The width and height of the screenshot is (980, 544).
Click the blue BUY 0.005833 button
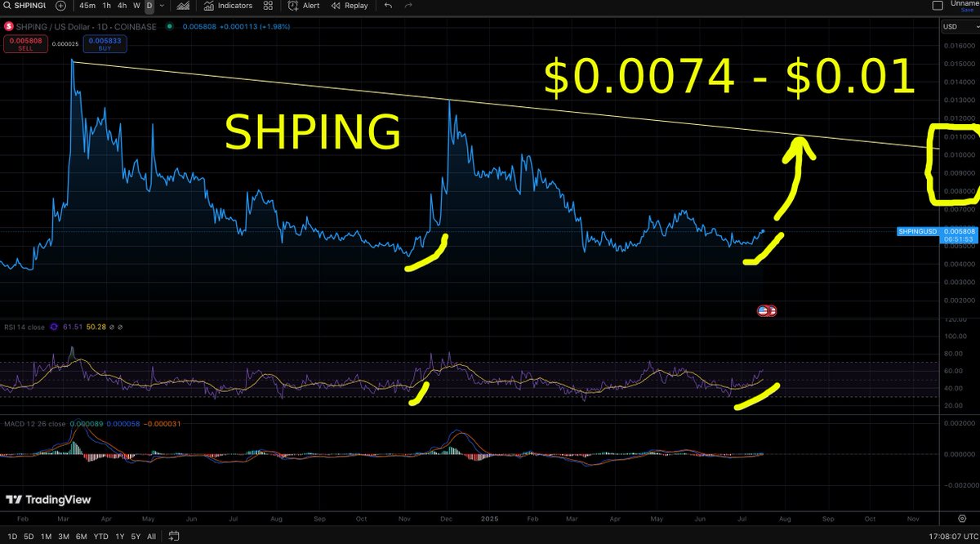[x=104, y=42]
